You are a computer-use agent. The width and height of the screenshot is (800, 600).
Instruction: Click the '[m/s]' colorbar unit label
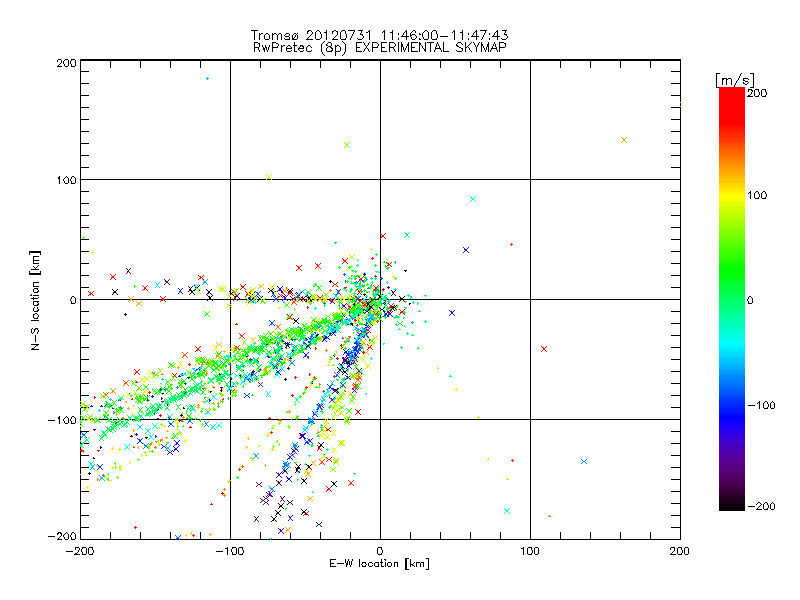pyautogui.click(x=735, y=80)
